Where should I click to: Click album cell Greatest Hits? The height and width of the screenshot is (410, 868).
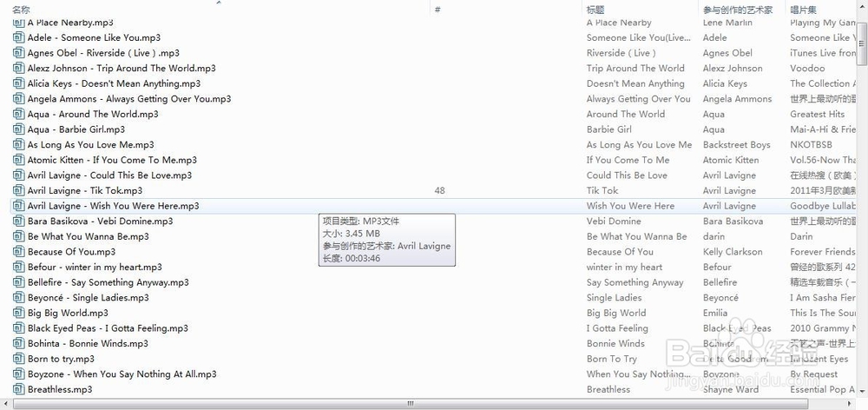pyautogui.click(x=818, y=114)
